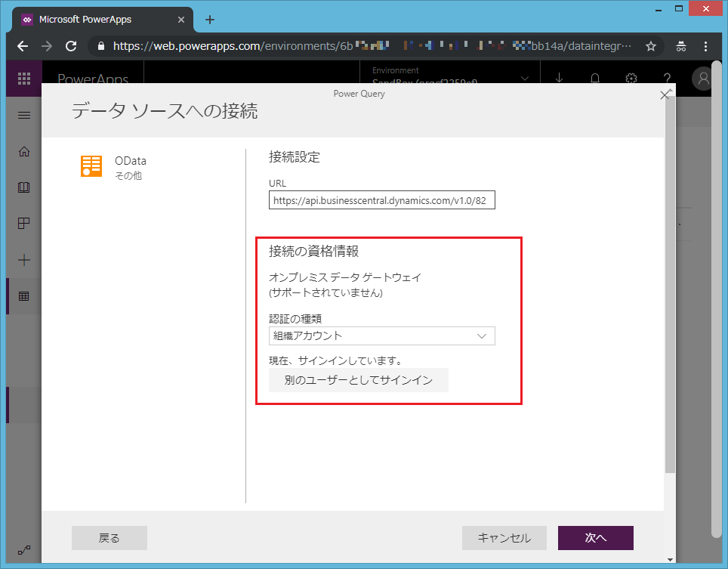Click the 戻る button
Viewport: 728px width, 569px height.
[109, 538]
